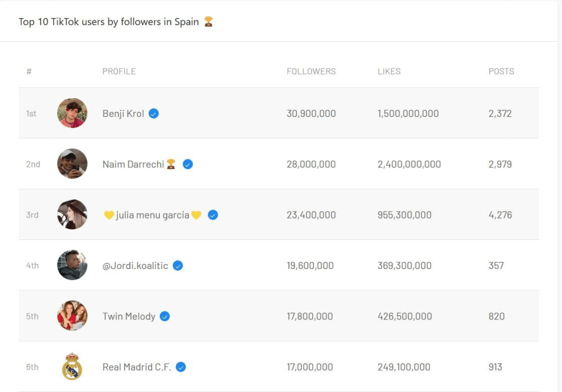Click the LIKES column header

coord(389,71)
